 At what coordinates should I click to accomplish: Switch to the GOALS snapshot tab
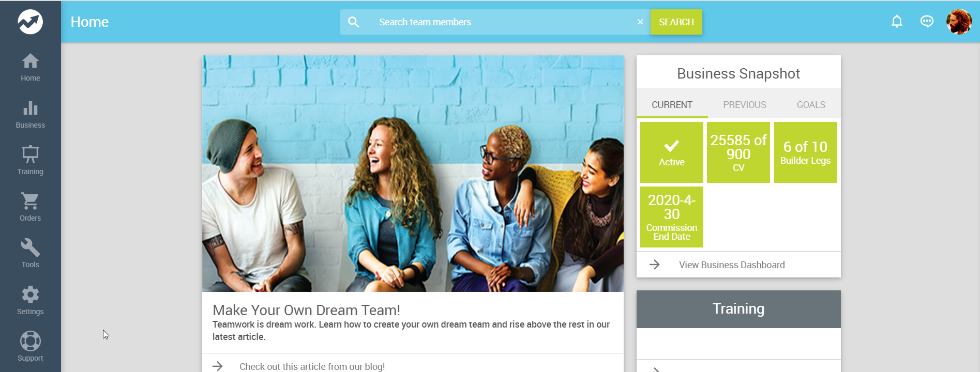point(810,104)
